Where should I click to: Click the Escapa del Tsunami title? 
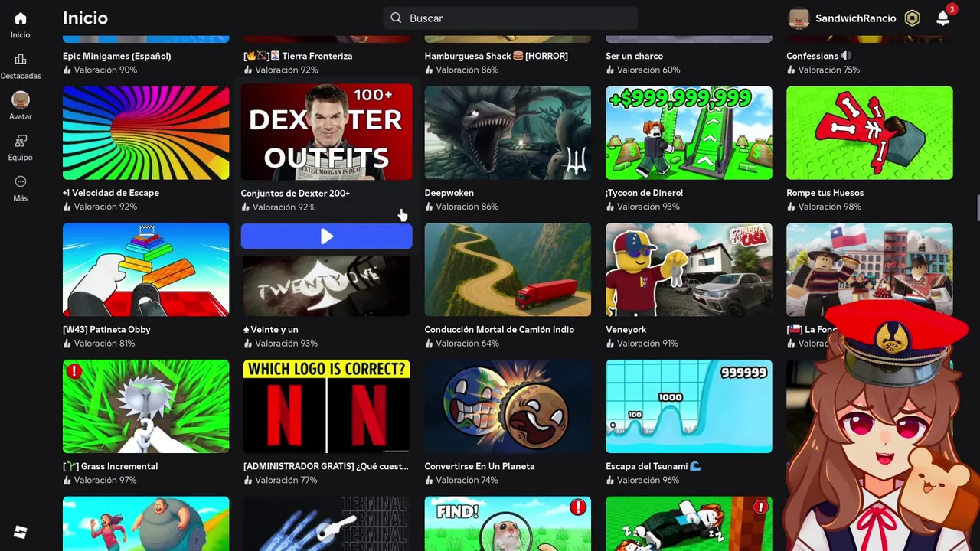click(x=653, y=466)
